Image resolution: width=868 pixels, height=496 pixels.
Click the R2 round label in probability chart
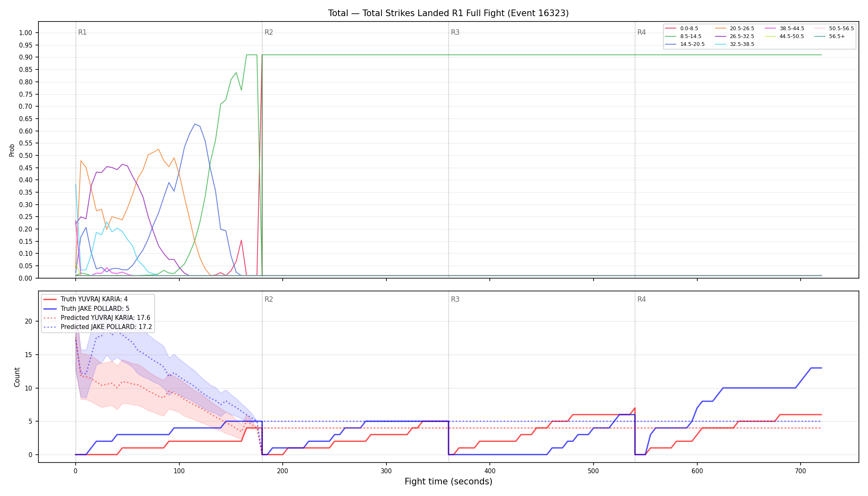pos(269,32)
